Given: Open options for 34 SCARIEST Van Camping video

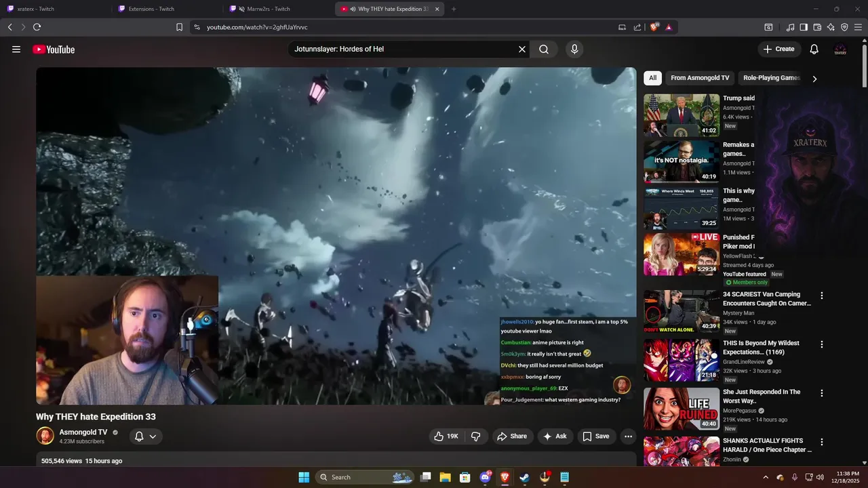Looking at the screenshot, I should click(x=822, y=296).
